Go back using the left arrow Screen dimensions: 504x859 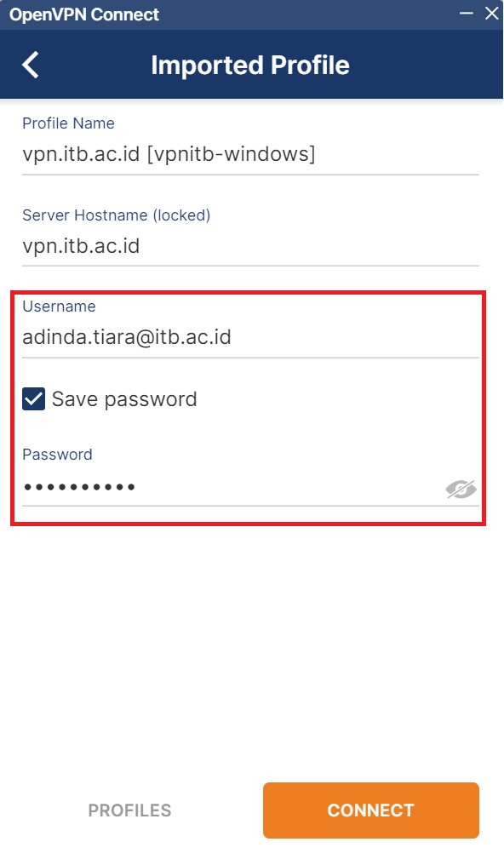[x=31, y=65]
